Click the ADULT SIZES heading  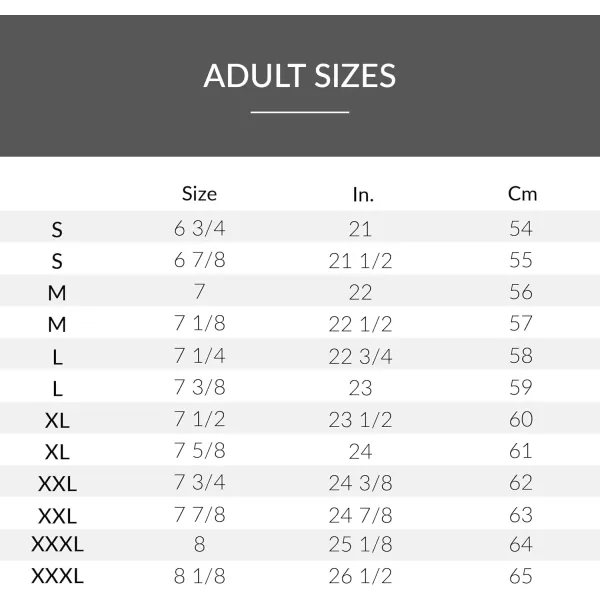tap(299, 76)
